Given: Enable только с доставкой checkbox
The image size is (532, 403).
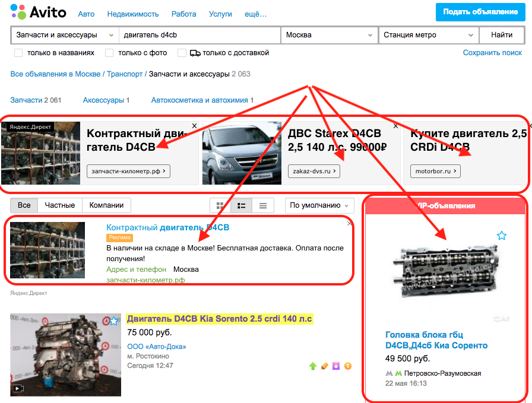Looking at the screenshot, I should tap(182, 53).
